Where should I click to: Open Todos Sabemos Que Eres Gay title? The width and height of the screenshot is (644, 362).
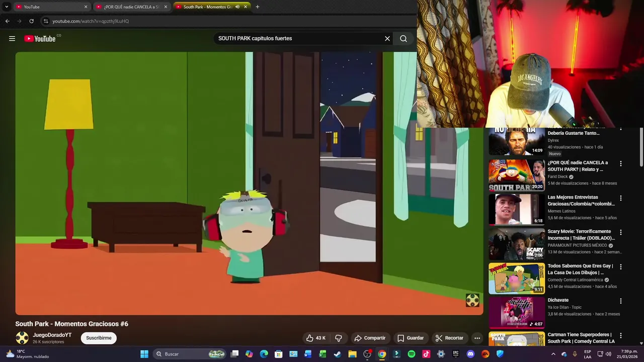coord(580,269)
